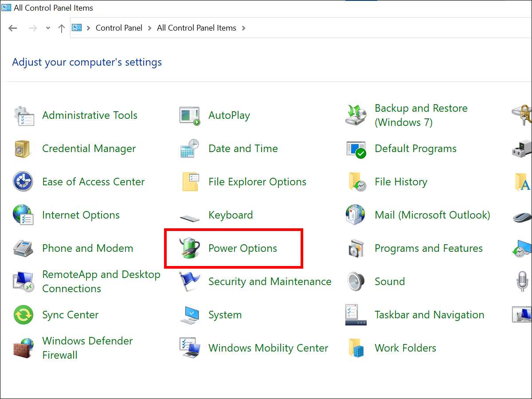This screenshot has width=532, height=399.
Task: Click the Administrative Tools icon
Action: point(23,116)
